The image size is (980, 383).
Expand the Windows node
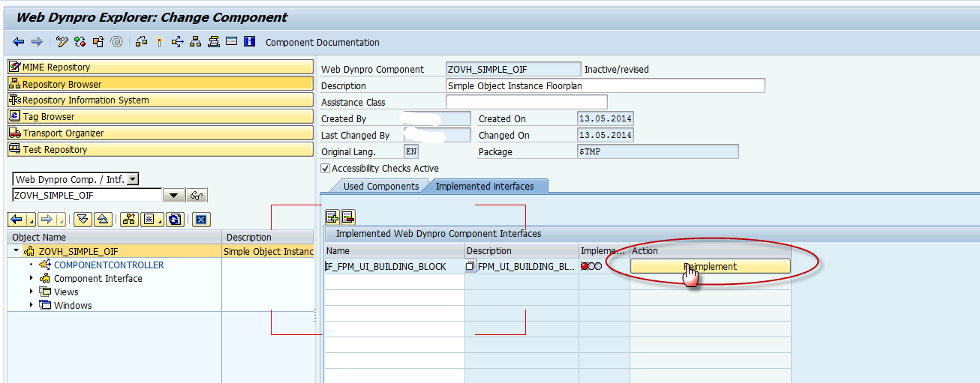click(x=32, y=305)
